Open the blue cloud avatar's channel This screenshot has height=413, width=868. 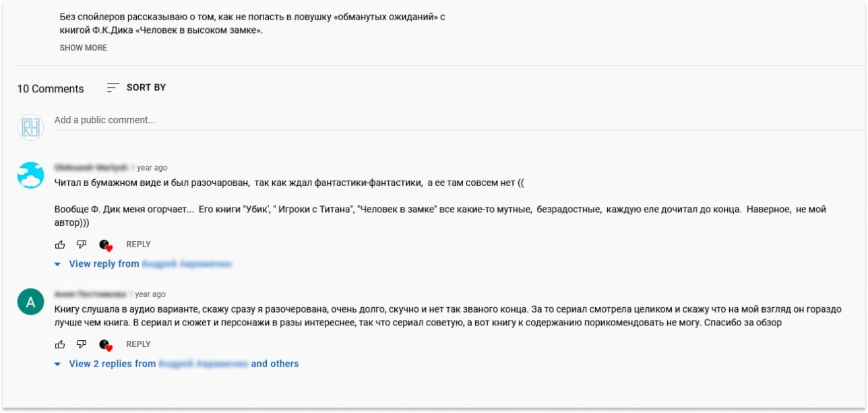(x=30, y=175)
